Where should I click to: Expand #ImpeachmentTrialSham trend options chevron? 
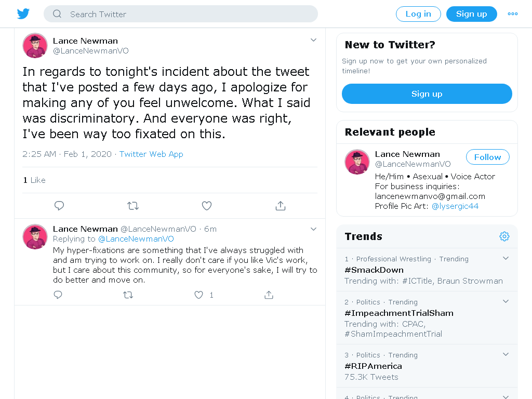(506, 301)
